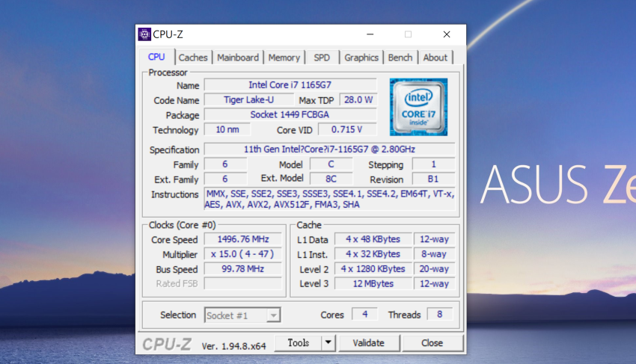
Task: Click the processor name field Intel Core i7 1165G7
Action: click(x=290, y=85)
